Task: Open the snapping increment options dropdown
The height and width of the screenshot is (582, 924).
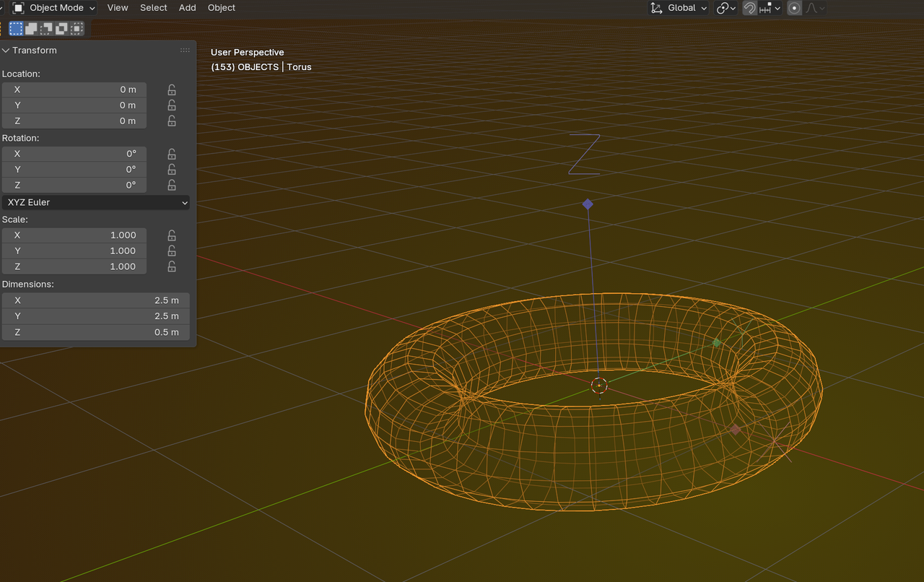Action: (770, 8)
